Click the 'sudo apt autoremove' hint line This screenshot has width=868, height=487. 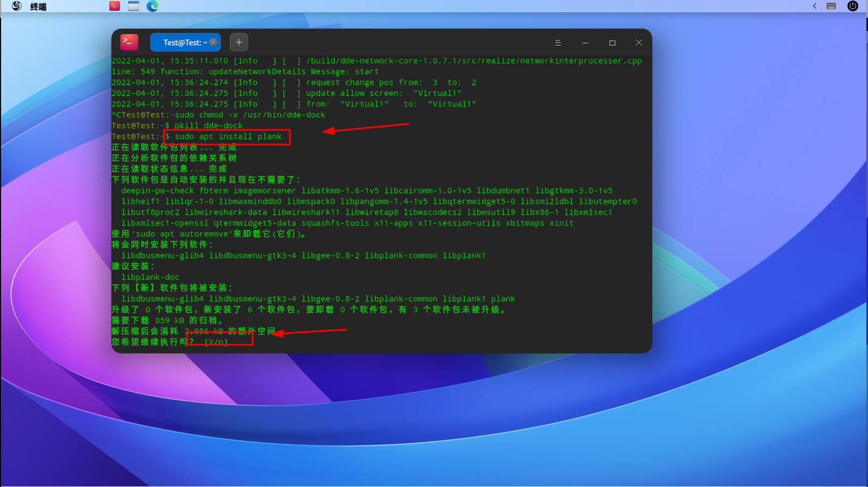click(x=209, y=234)
